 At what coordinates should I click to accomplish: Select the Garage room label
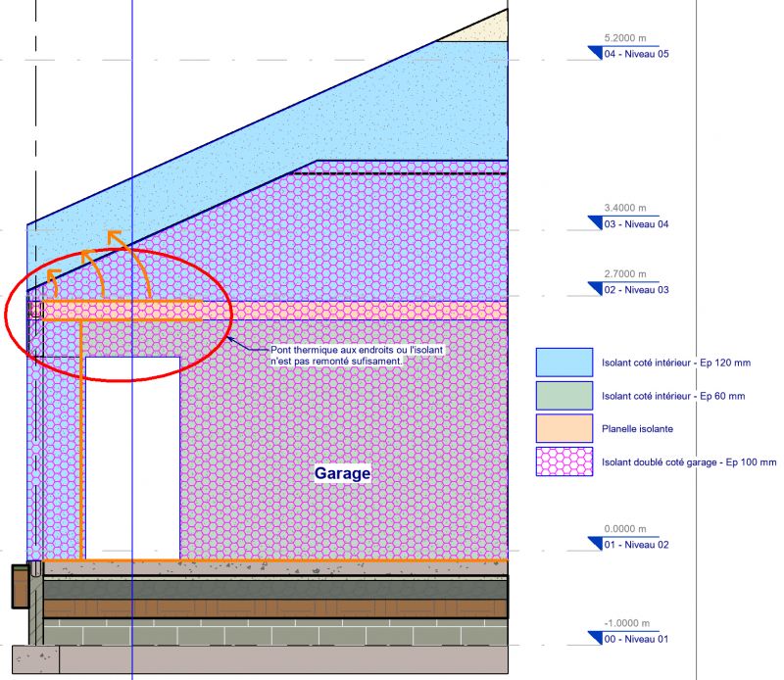coord(342,473)
